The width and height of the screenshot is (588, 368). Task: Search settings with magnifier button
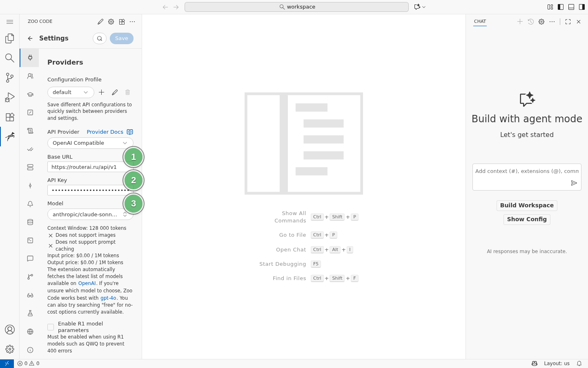pyautogui.click(x=100, y=38)
